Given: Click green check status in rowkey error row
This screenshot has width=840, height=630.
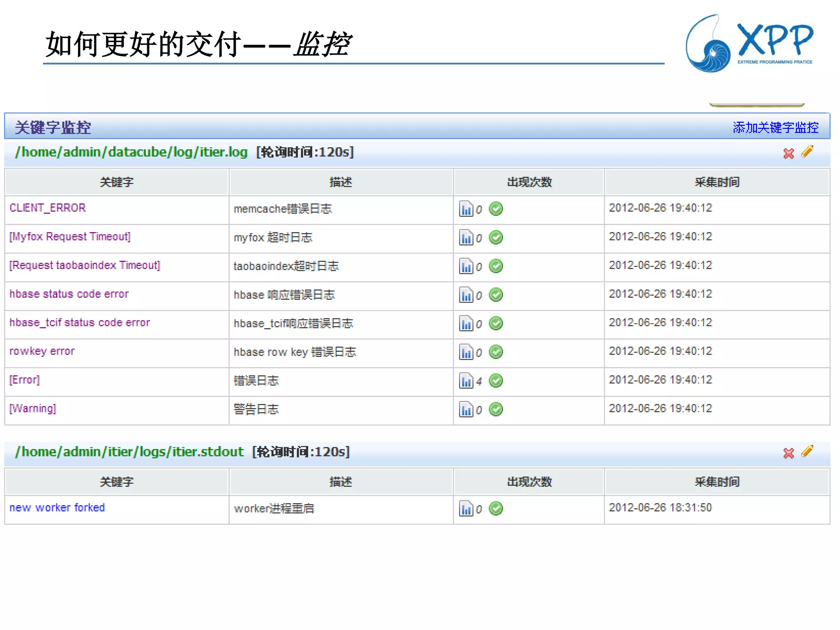Looking at the screenshot, I should coord(496,352).
